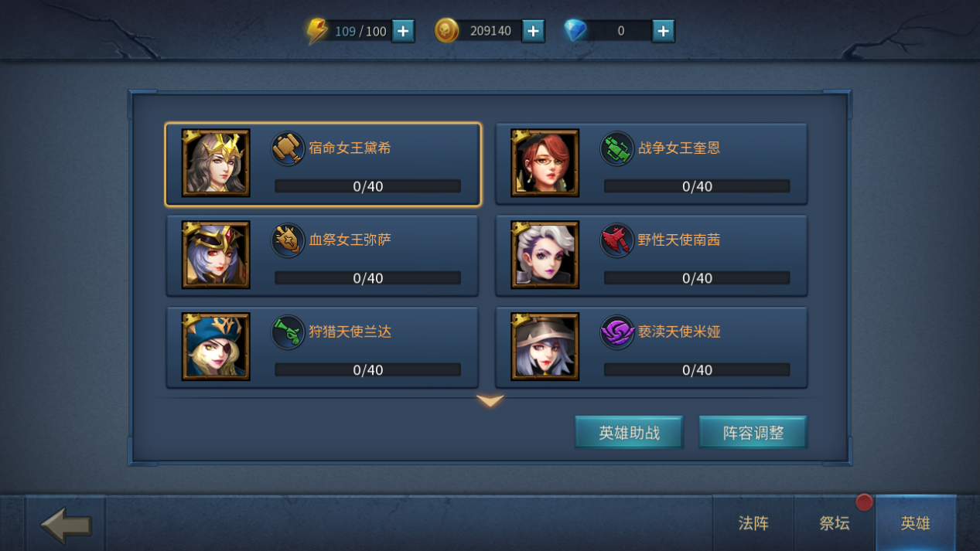Tap the green pistol icon beside 狩猎天使兰达
The height and width of the screenshot is (551, 980).
(x=288, y=332)
